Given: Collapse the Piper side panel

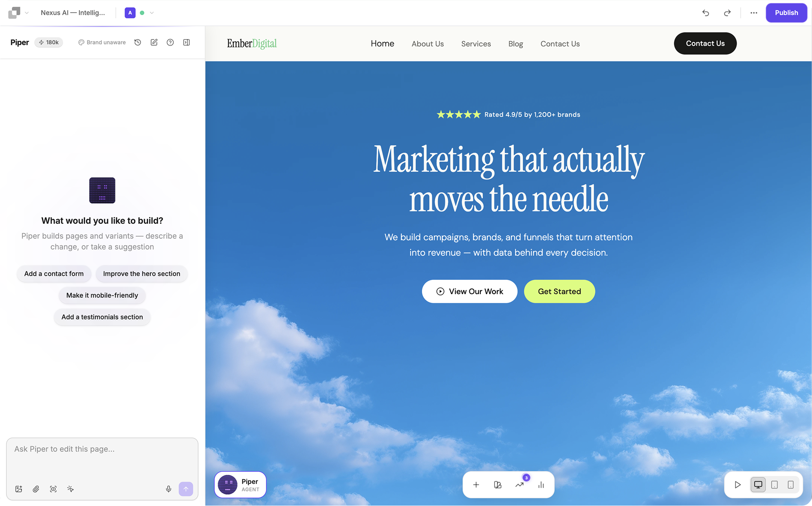Looking at the screenshot, I should pos(187,42).
